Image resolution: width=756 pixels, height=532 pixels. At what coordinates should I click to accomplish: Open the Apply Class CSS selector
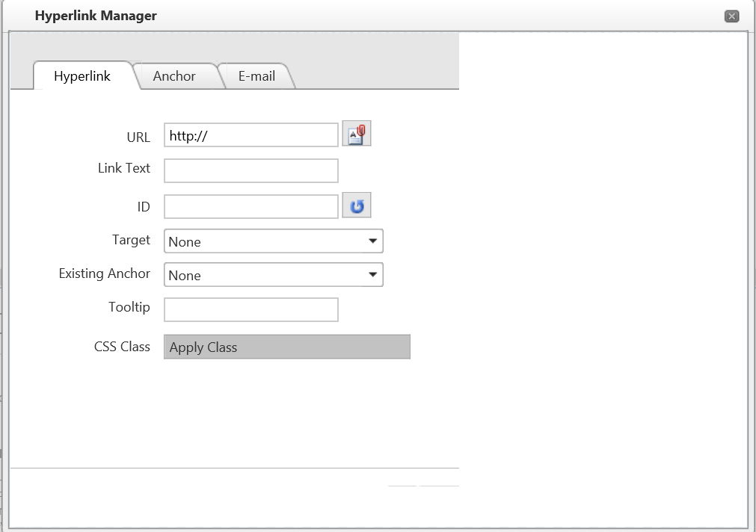tap(286, 347)
